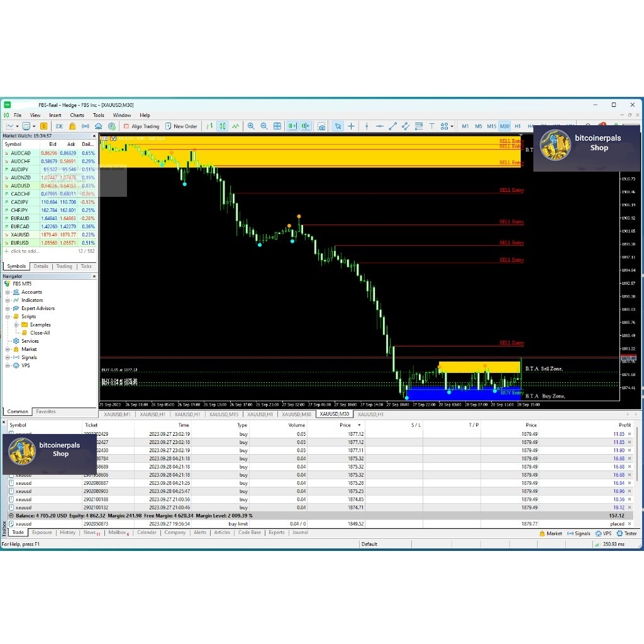The image size is (644, 644).
Task: Switch chart timeframe to H1
Action: pos(518,126)
